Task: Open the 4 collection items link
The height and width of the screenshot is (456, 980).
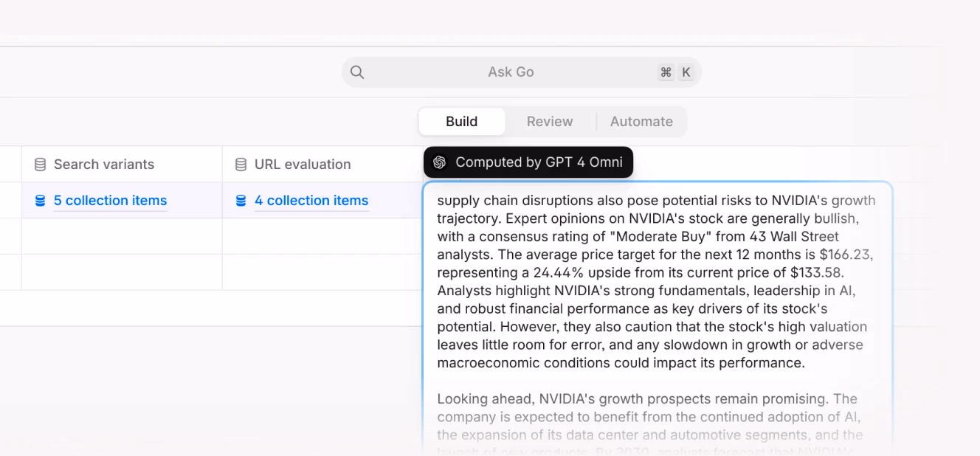Action: [311, 201]
